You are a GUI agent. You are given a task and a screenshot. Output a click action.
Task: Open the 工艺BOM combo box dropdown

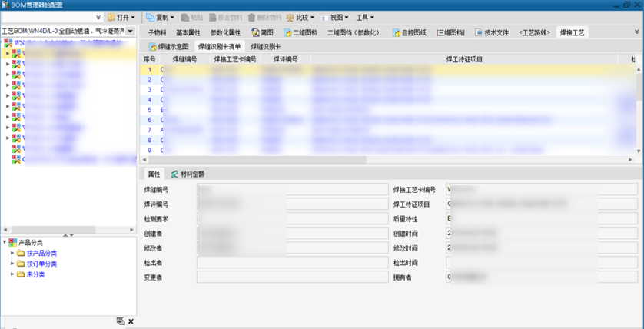pos(130,32)
